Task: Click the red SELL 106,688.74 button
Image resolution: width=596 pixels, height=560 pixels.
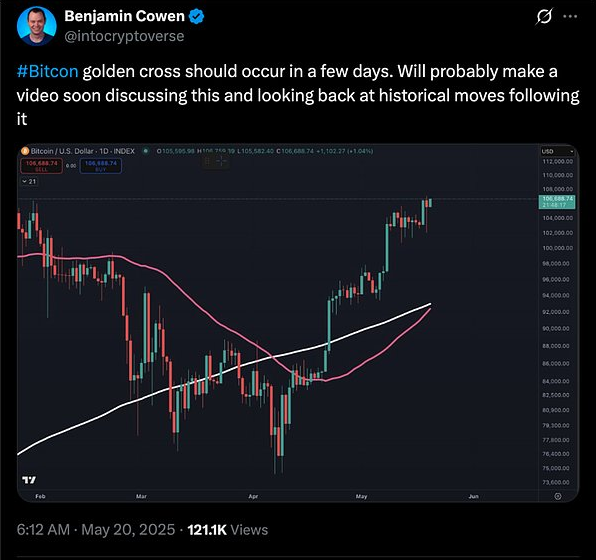Action: coord(41,166)
